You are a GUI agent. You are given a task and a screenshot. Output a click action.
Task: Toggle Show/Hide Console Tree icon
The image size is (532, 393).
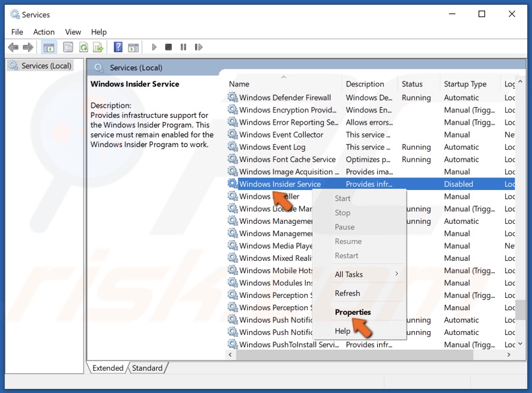pos(48,47)
